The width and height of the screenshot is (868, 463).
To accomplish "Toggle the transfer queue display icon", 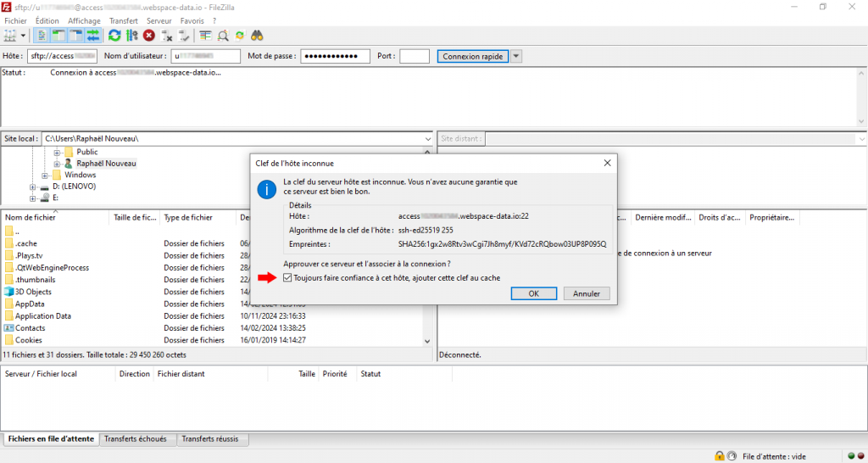I will tap(92, 36).
